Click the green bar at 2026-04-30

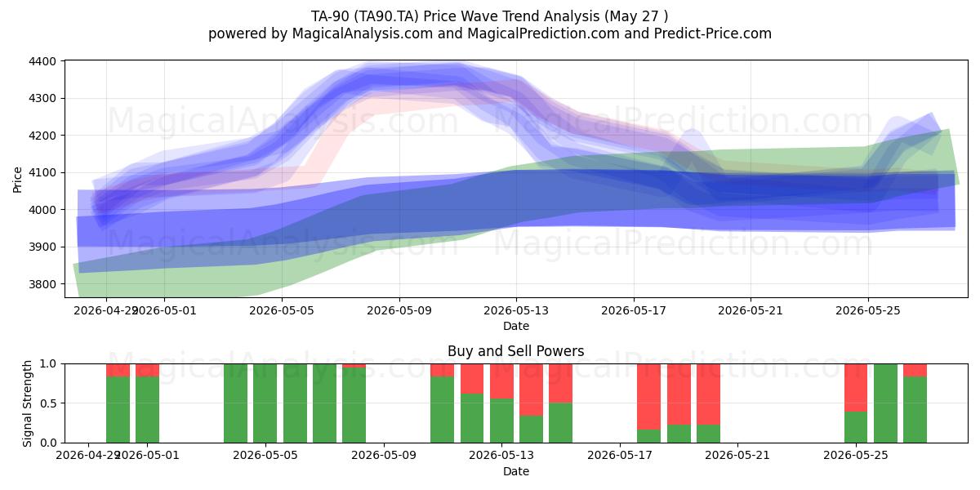[x=118, y=409]
